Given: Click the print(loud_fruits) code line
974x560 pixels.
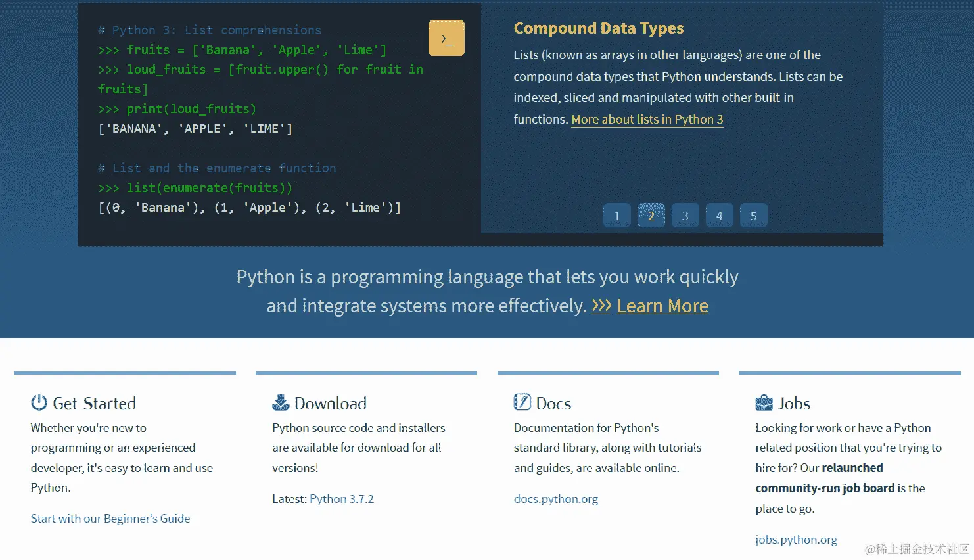Looking at the screenshot, I should 177,109.
